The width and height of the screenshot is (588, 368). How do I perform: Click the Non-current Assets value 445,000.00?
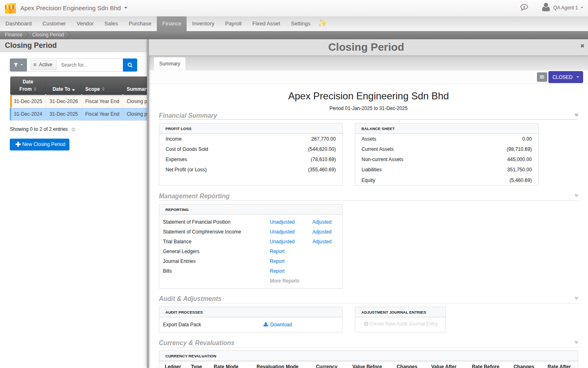click(x=519, y=159)
